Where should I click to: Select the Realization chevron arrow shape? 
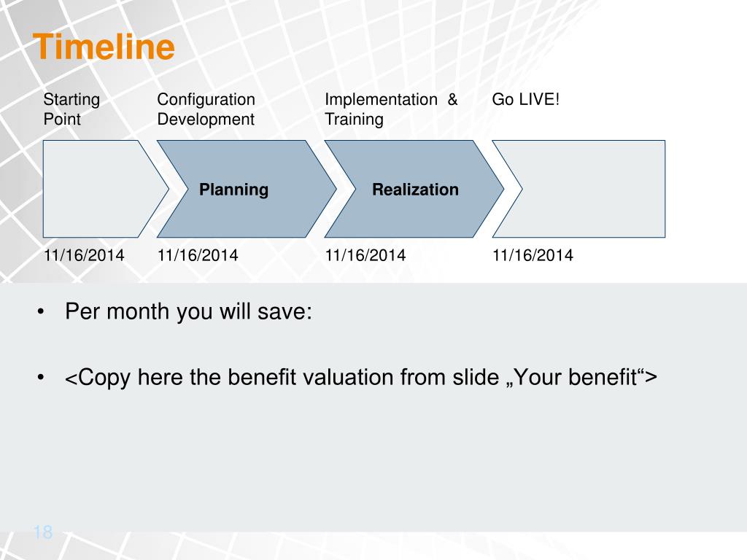(414, 189)
